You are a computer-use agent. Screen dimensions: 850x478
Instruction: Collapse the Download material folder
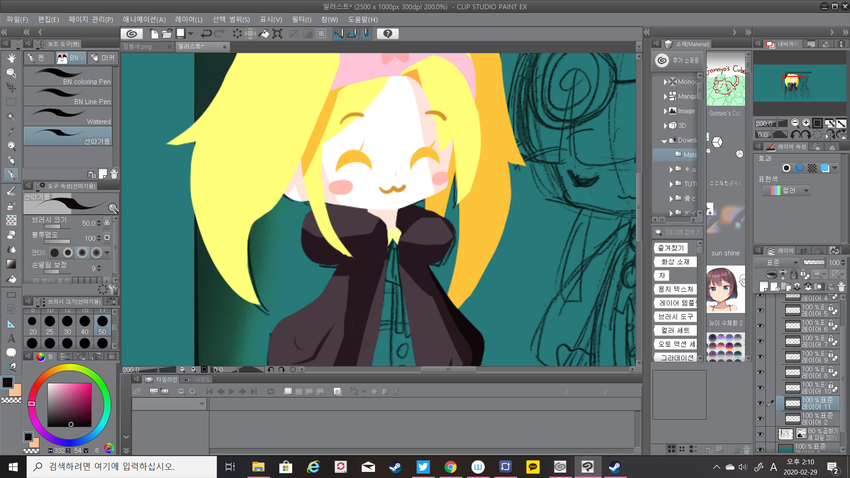(x=665, y=140)
